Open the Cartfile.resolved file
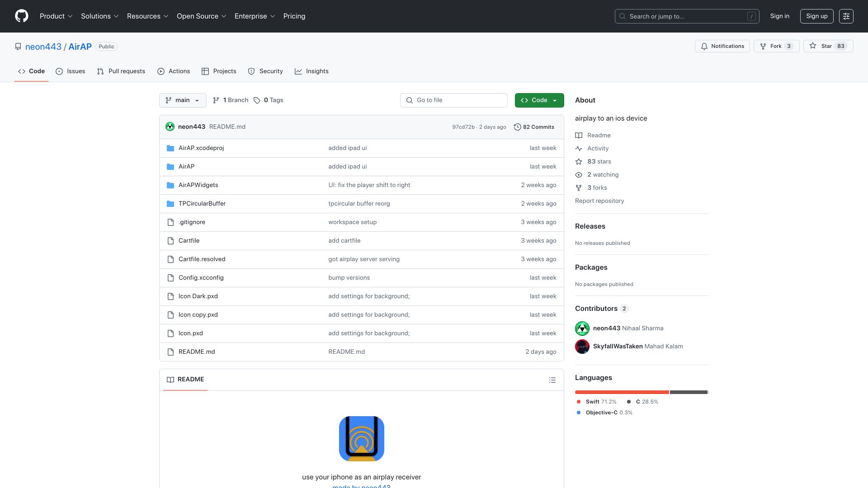868x488 pixels. coord(202,259)
